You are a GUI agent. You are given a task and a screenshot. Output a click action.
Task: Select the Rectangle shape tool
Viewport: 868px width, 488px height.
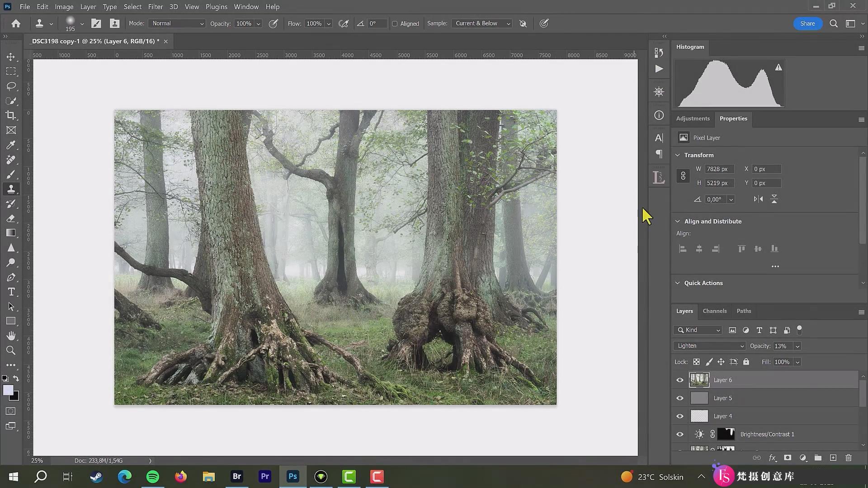click(x=11, y=321)
